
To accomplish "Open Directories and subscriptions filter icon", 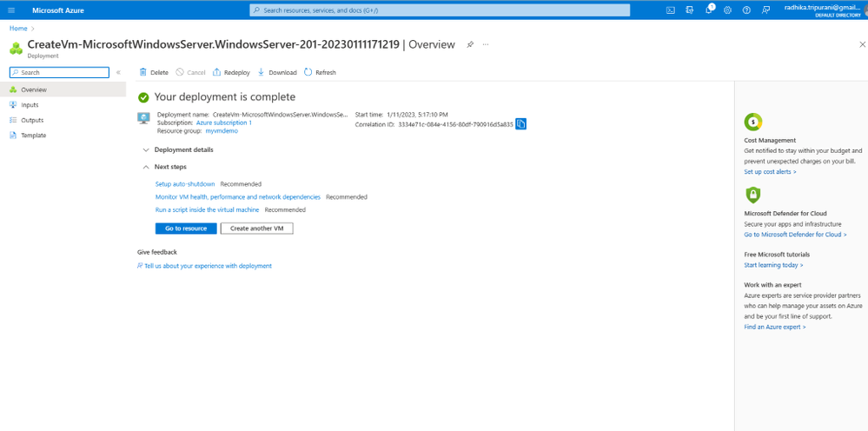I will pyautogui.click(x=689, y=10).
